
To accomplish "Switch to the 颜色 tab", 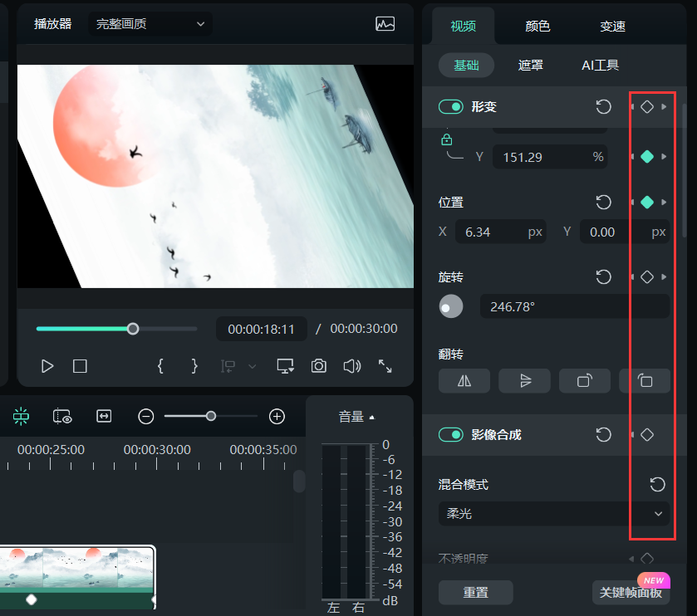I will click(x=537, y=26).
